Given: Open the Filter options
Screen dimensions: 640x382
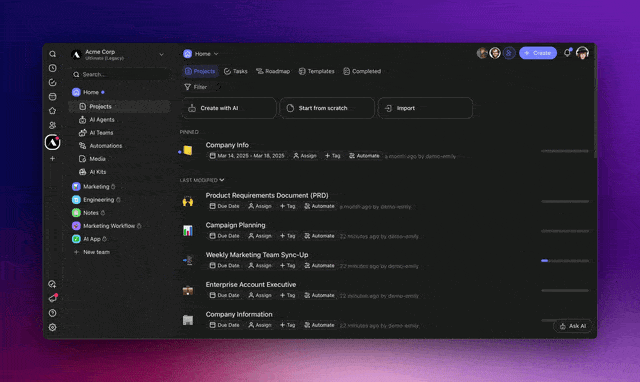Looking at the screenshot, I should tap(196, 87).
